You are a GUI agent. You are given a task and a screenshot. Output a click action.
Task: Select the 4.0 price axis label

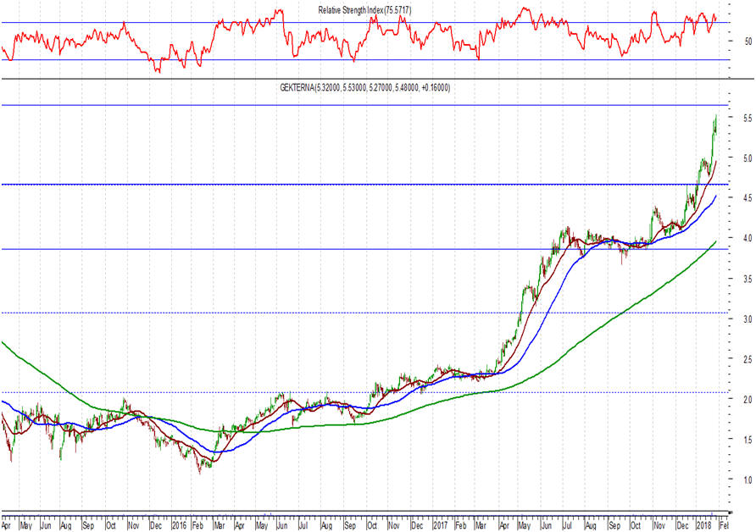(x=748, y=238)
